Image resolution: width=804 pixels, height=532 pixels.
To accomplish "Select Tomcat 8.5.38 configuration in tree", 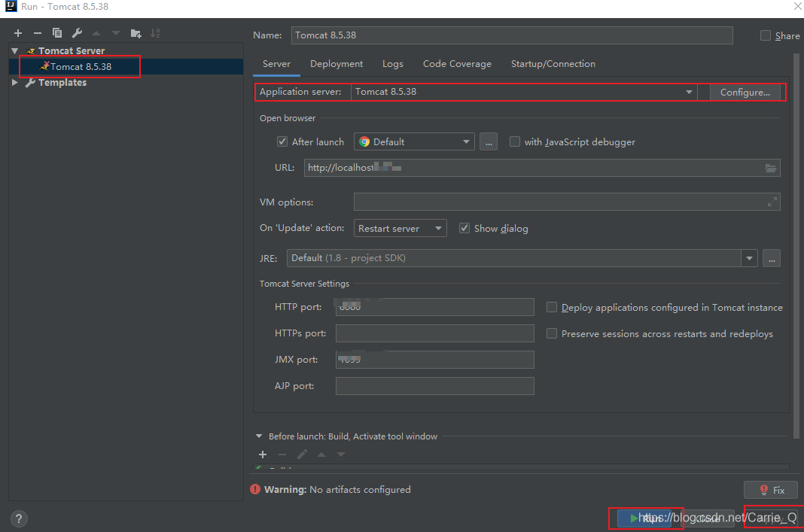I will tap(81, 67).
